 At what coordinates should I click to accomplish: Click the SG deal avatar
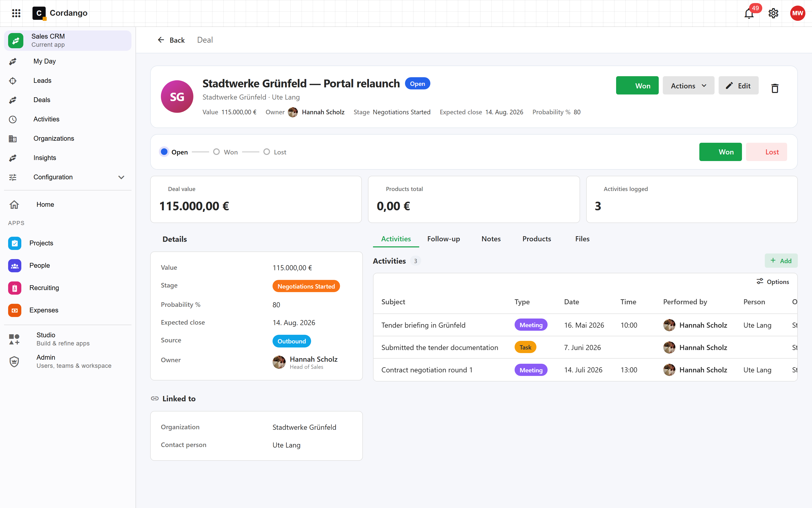pyautogui.click(x=177, y=97)
